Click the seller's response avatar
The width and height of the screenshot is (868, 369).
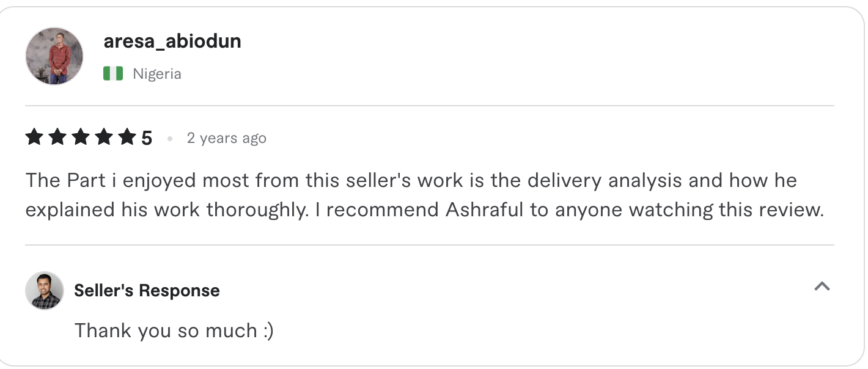44,291
